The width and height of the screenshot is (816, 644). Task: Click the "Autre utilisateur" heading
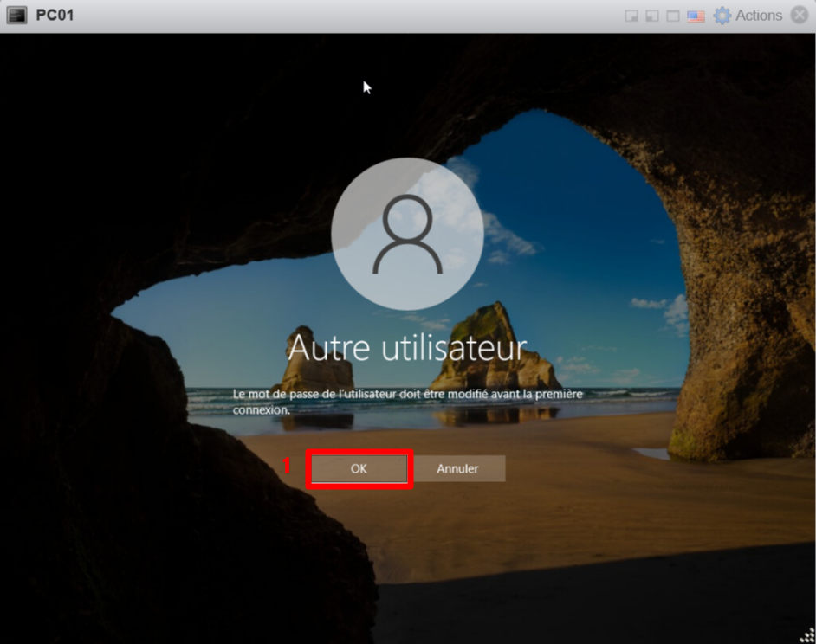[407, 348]
